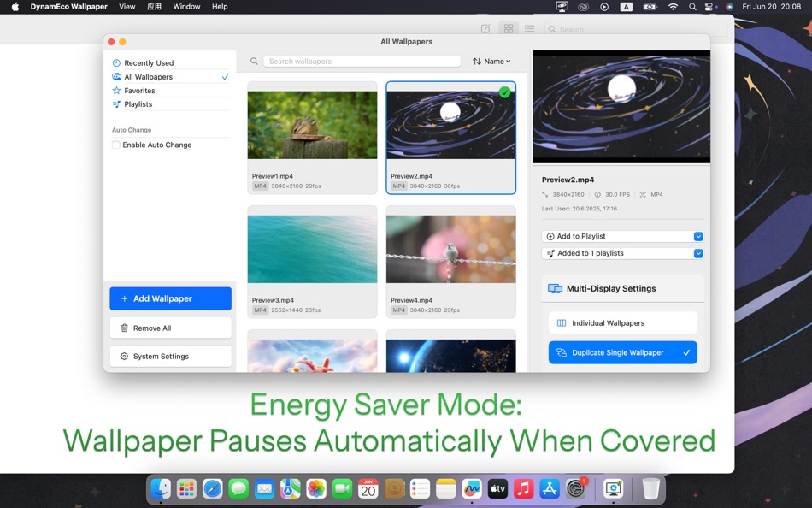Click the Preview4.mp4 file name label

click(412, 300)
